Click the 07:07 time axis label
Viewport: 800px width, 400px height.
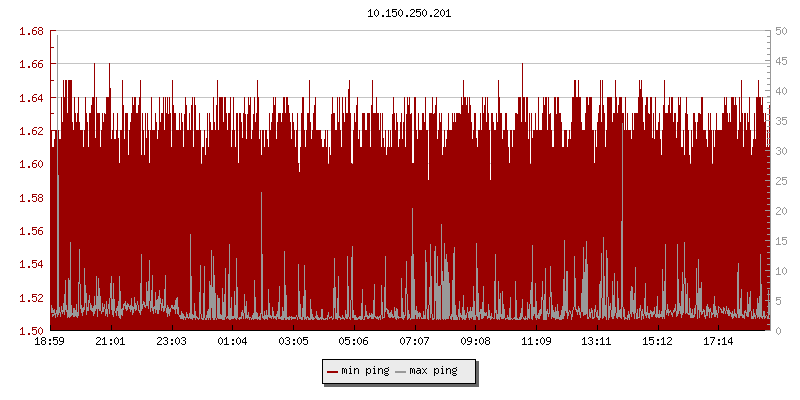click(x=414, y=341)
